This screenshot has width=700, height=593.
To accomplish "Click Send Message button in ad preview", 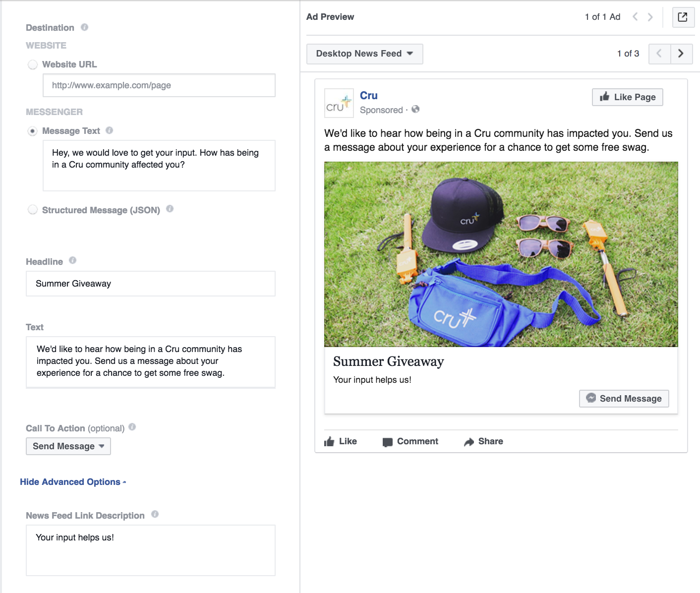I will [624, 399].
